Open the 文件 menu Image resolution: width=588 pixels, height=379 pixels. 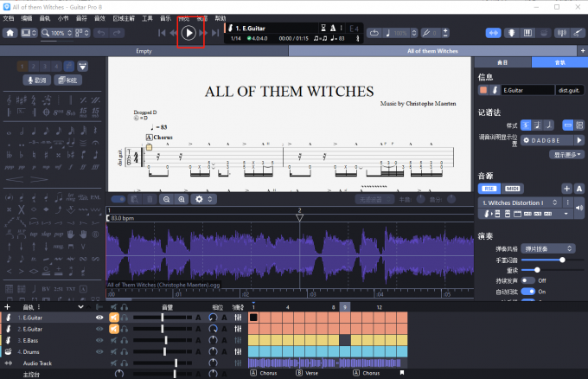click(9, 17)
